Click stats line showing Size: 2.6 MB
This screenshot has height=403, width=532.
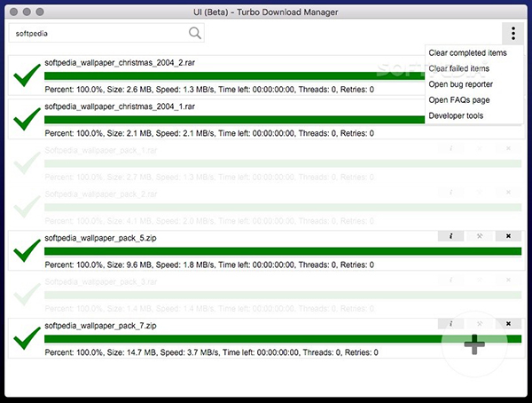coord(209,90)
